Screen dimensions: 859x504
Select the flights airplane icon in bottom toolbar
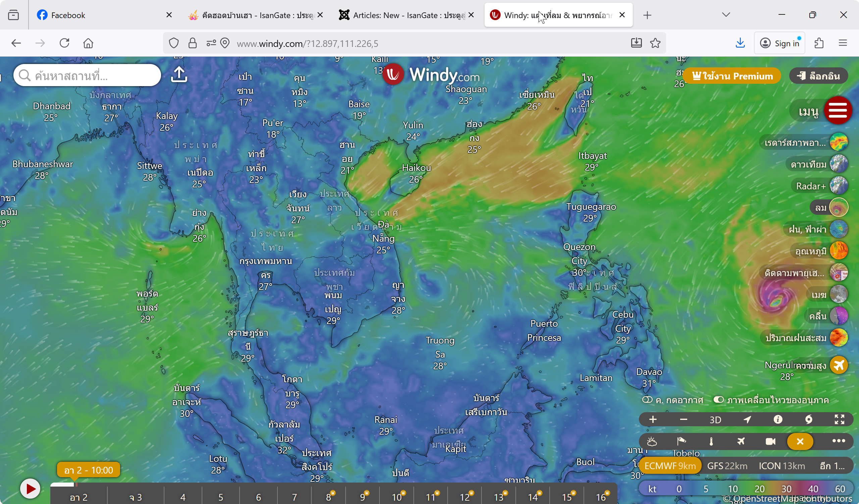[x=742, y=442]
